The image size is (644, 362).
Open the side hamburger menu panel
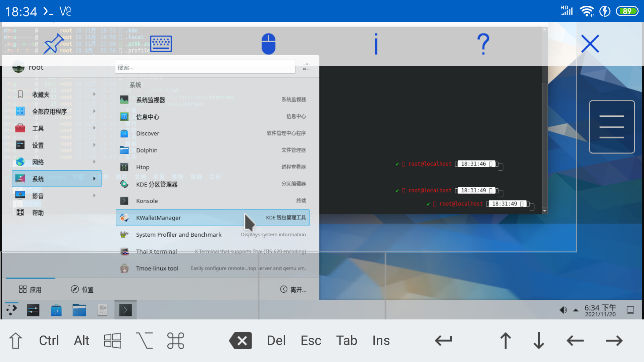click(x=612, y=127)
